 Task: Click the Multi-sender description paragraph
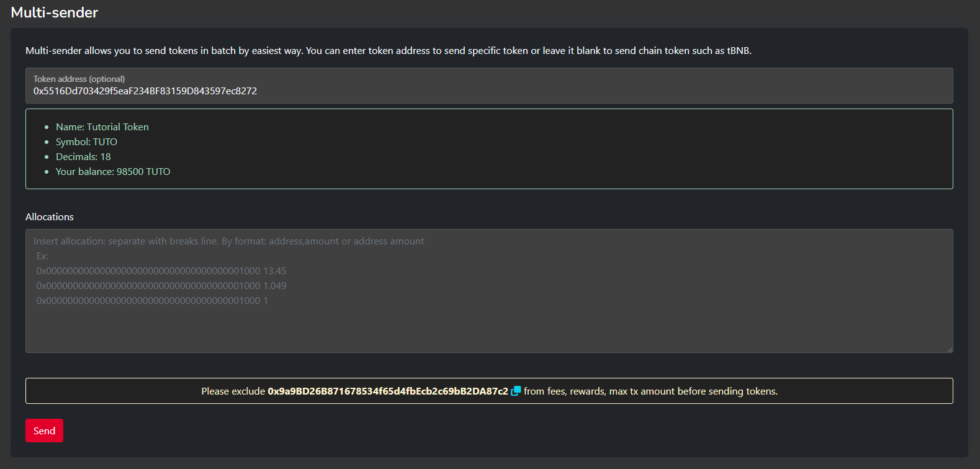pos(388,50)
